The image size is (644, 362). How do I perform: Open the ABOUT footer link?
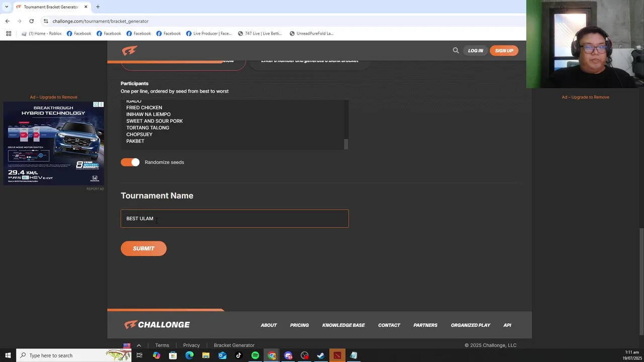pyautogui.click(x=269, y=325)
